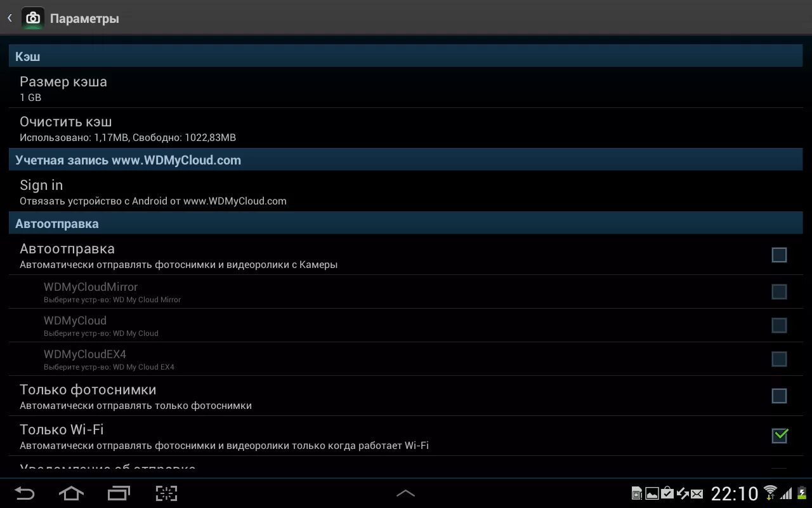Tap the camera app icon in header
812x508 pixels.
click(x=33, y=18)
